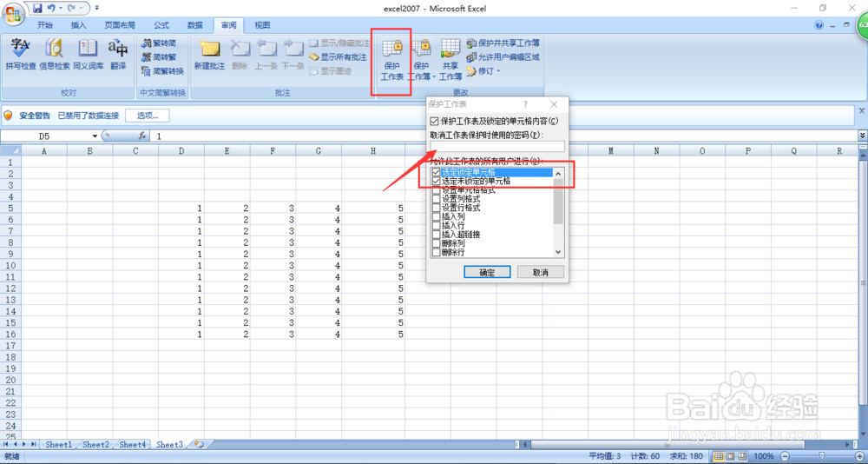Switch to Sheet4 worksheet tab
868x464 pixels.
point(133,445)
